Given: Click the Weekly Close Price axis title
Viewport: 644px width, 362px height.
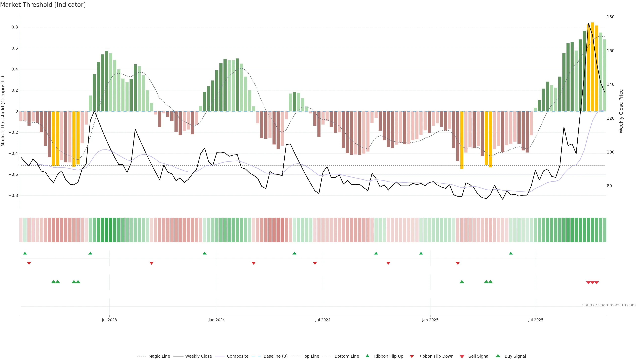Looking at the screenshot, I should coord(621,111).
